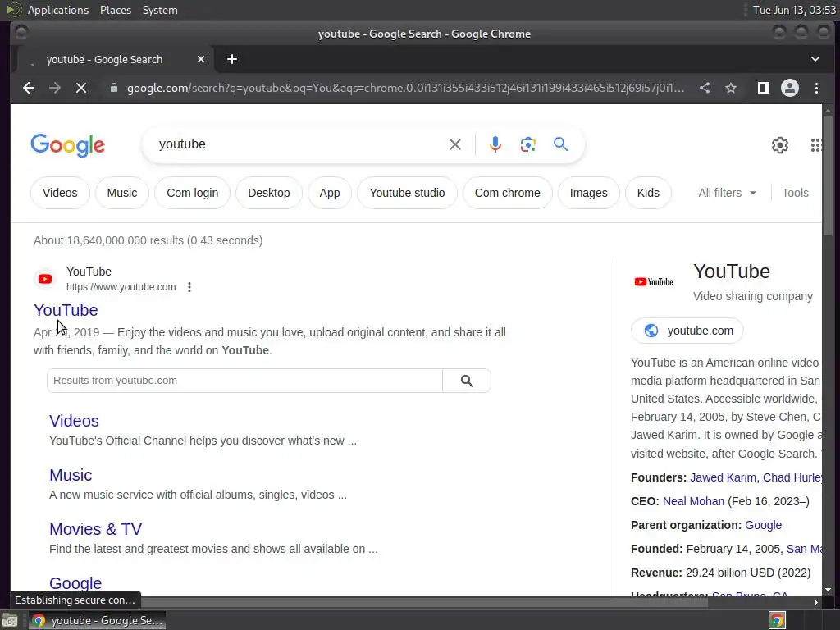View site info via the lock icon
Viewport: 840px width, 630px height.
113,88
